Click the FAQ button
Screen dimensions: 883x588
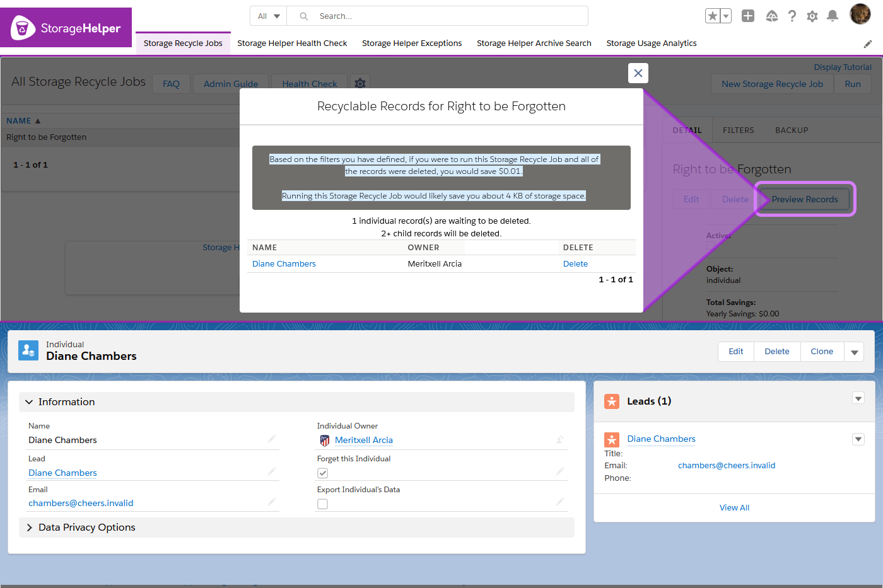pyautogui.click(x=171, y=84)
